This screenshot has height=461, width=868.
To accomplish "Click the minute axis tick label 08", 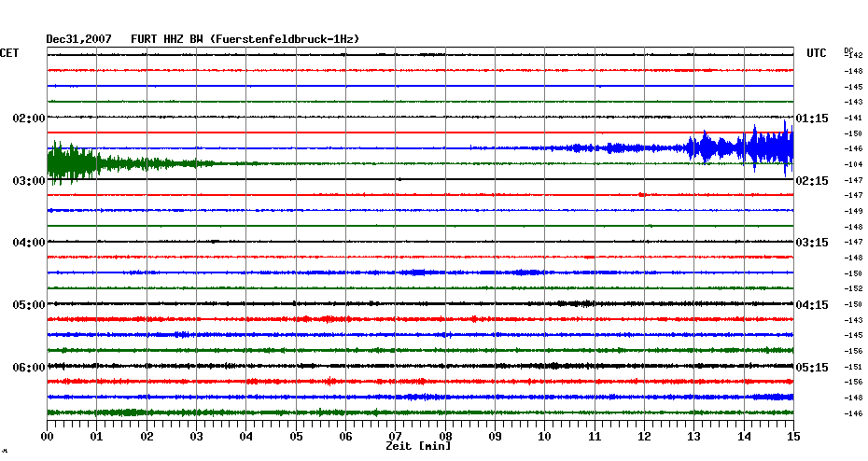I will coord(445,437).
